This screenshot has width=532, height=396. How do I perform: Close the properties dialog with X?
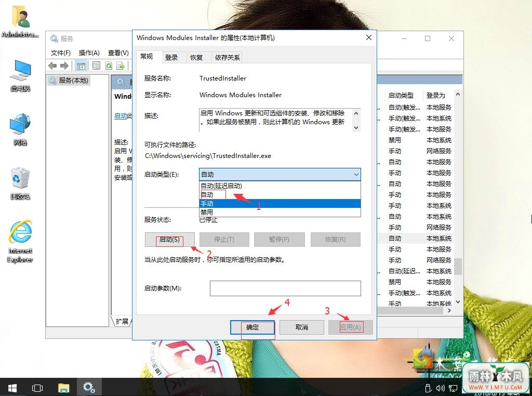point(369,37)
